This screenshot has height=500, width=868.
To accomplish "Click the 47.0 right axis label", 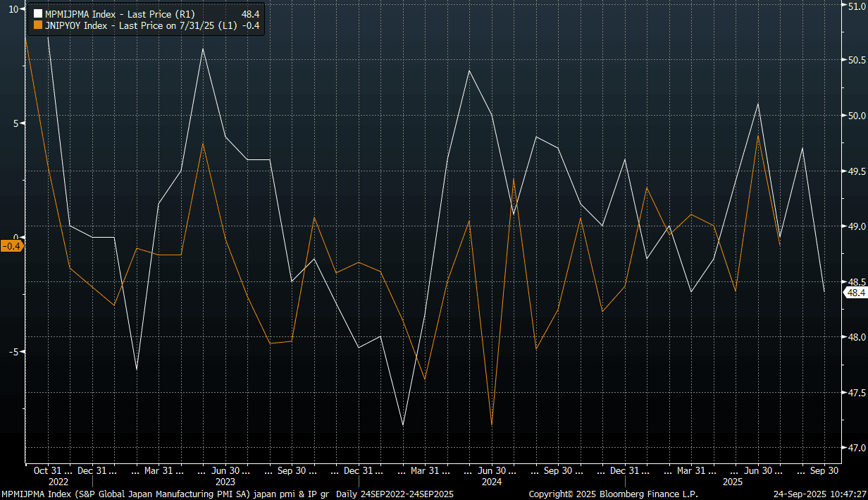I will [x=857, y=448].
